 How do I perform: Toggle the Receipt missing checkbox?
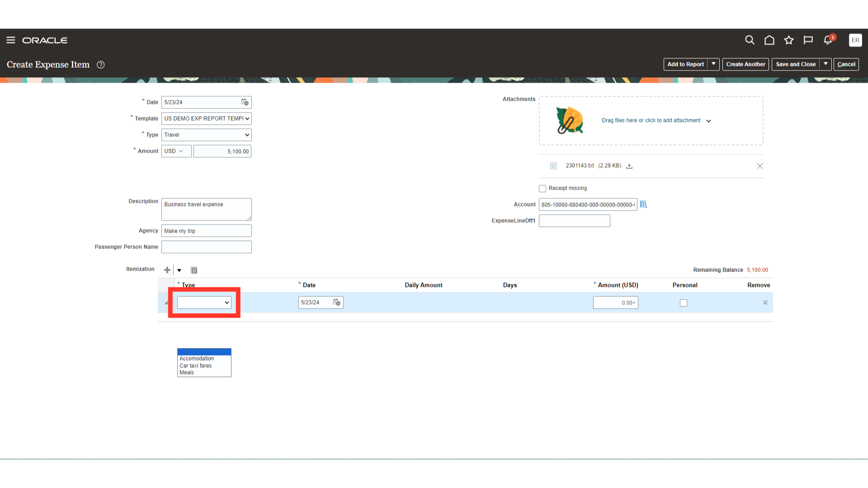pyautogui.click(x=542, y=188)
